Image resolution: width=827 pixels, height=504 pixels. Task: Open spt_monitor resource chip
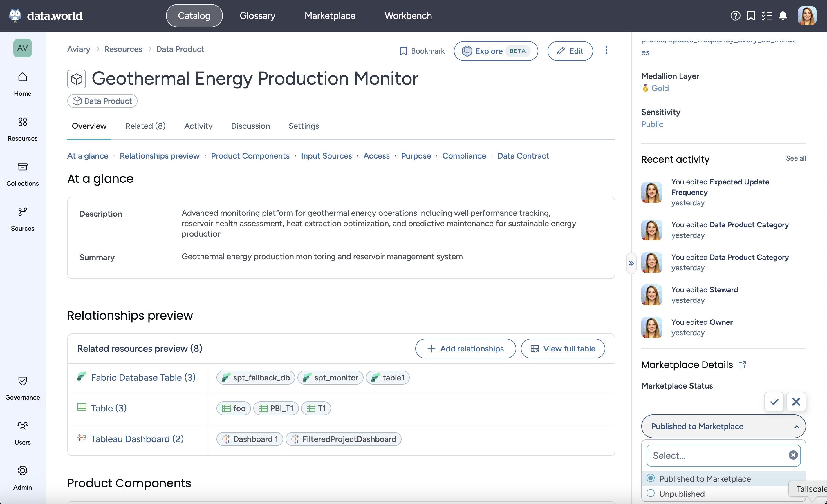point(330,377)
